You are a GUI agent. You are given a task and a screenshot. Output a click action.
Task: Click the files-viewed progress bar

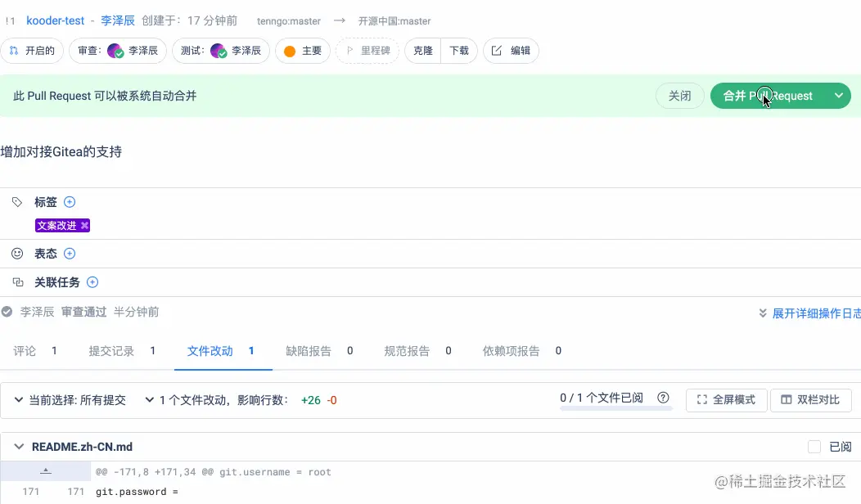pos(615,408)
